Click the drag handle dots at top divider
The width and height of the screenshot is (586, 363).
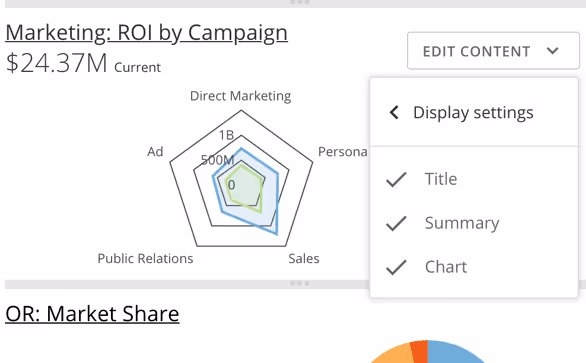(300, 2)
